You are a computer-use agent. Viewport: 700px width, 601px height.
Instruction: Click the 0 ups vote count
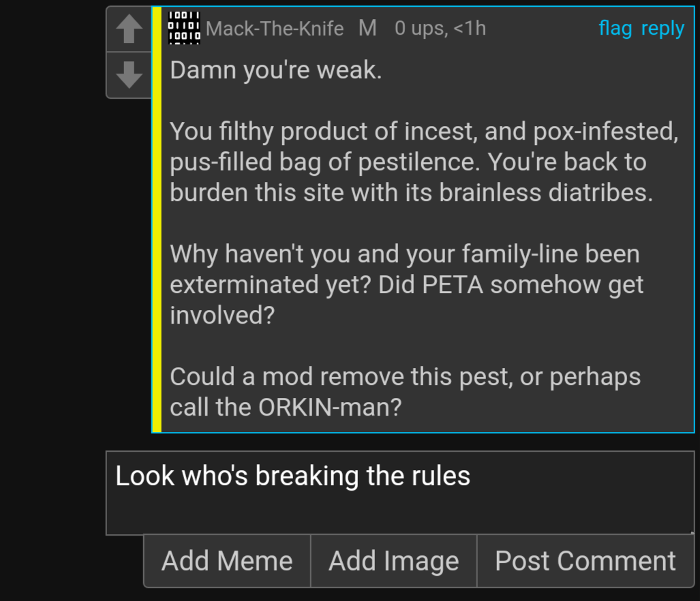tap(421, 29)
